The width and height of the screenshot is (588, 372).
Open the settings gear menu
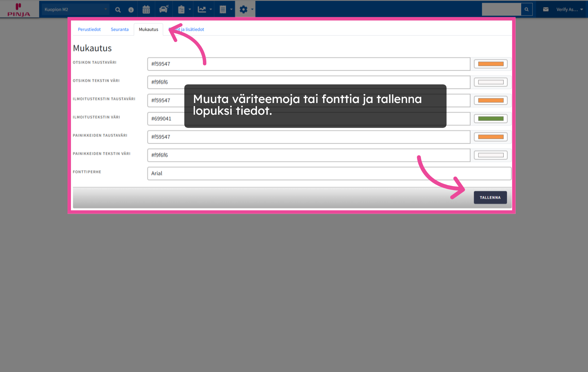click(246, 9)
